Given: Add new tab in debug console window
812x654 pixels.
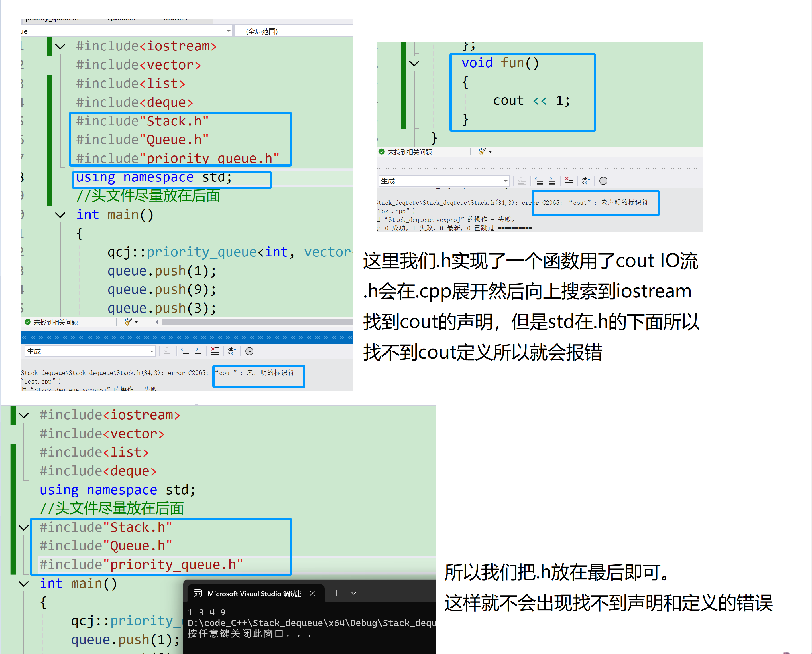Looking at the screenshot, I should coord(337,593).
